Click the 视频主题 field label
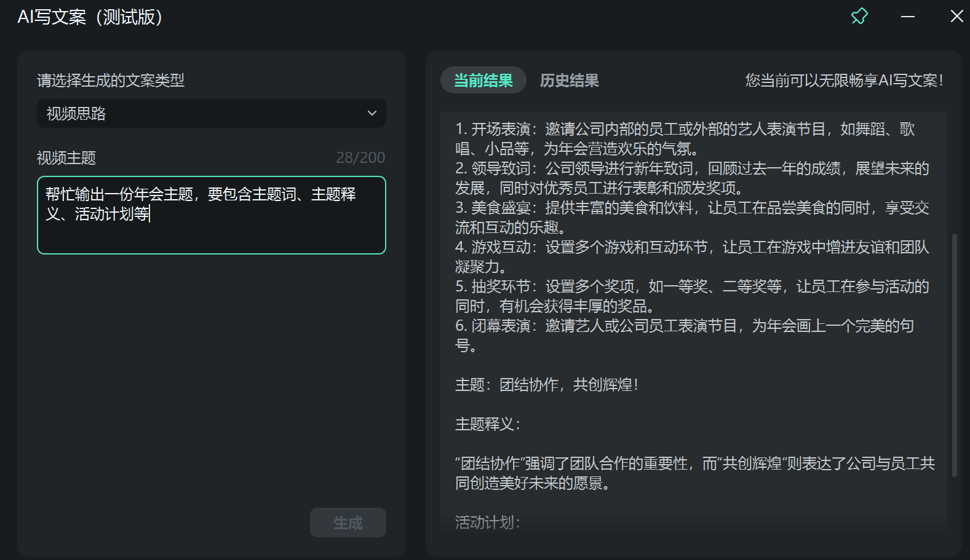This screenshot has width=970, height=560. [x=66, y=158]
